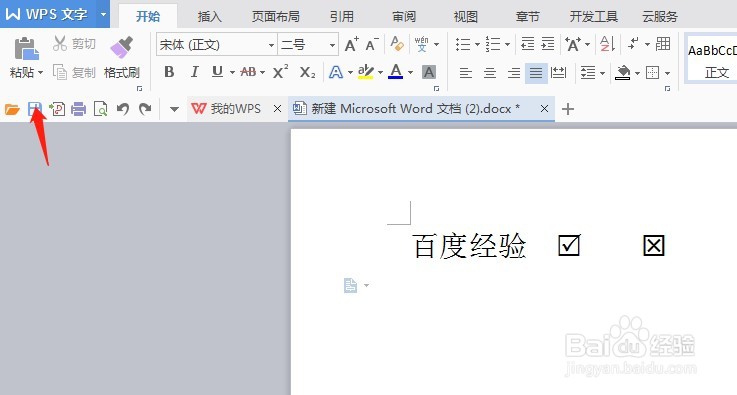Align text right
This screenshot has height=395, width=737.
[x=513, y=72]
